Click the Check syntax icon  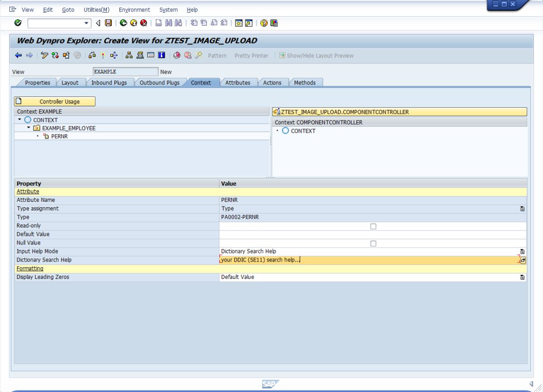[x=92, y=56]
